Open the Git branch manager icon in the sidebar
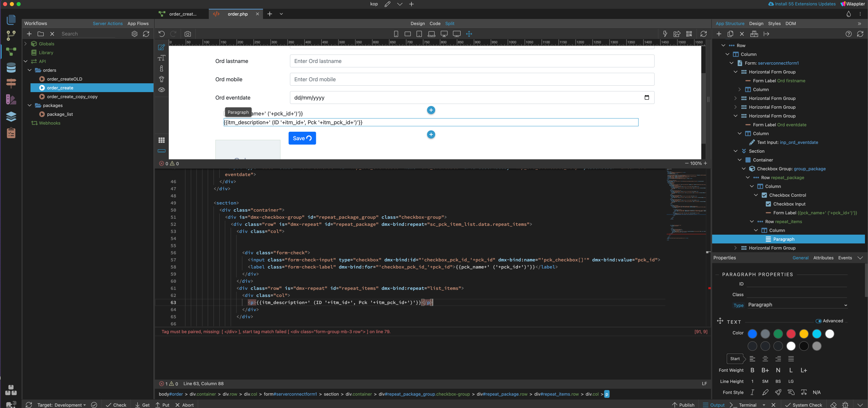 (x=11, y=35)
